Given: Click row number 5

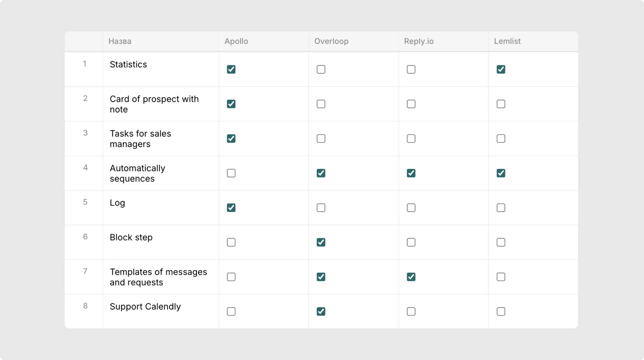Looking at the screenshot, I should click(x=85, y=202).
